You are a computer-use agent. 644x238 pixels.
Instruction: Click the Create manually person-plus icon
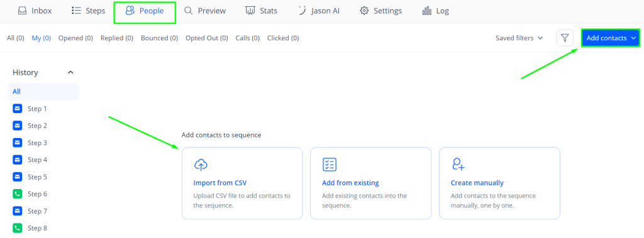(x=458, y=164)
